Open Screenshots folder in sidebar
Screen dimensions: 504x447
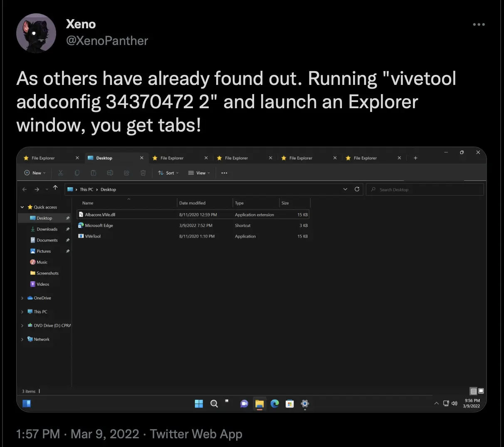point(44,273)
